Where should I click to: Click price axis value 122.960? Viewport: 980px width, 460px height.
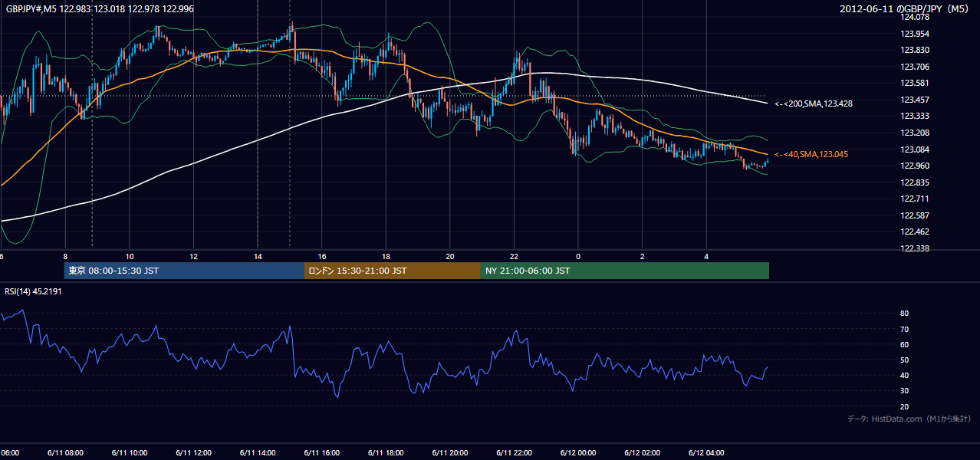[x=916, y=166]
